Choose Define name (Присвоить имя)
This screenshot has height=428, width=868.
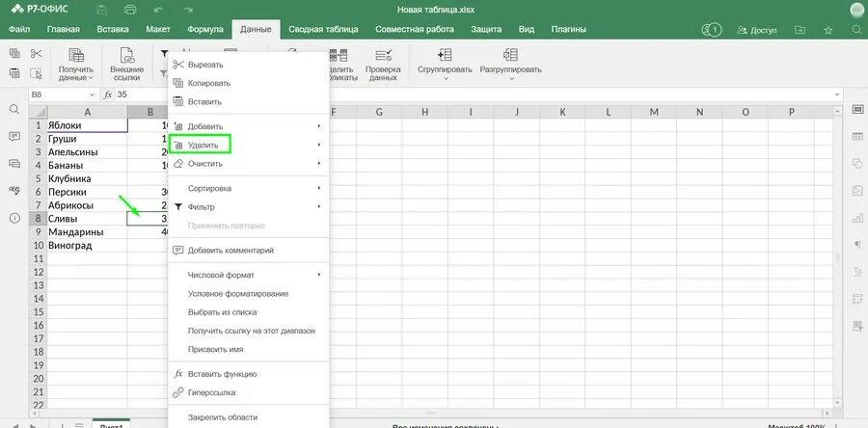(x=249, y=350)
